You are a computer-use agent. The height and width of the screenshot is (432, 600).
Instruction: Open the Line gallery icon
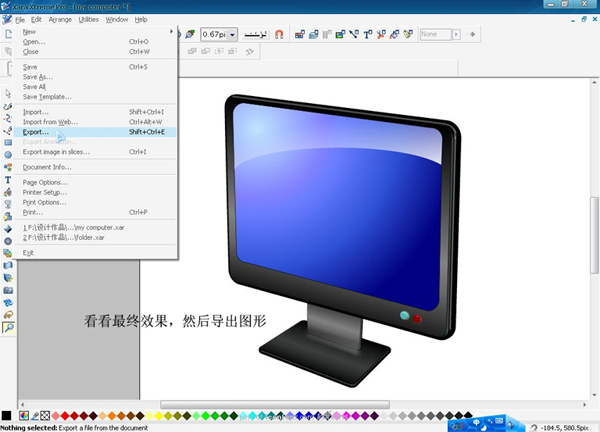point(354,34)
